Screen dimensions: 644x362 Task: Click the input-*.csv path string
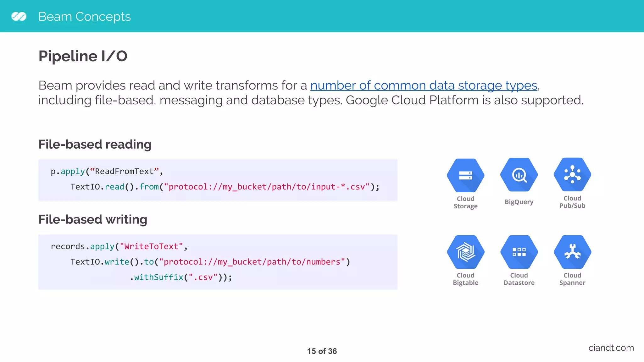(338, 187)
